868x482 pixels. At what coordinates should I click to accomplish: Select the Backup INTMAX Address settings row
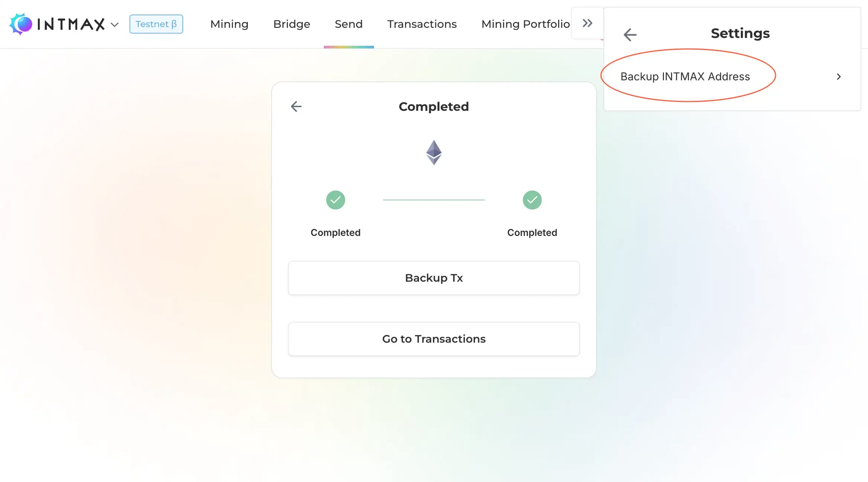click(x=685, y=77)
